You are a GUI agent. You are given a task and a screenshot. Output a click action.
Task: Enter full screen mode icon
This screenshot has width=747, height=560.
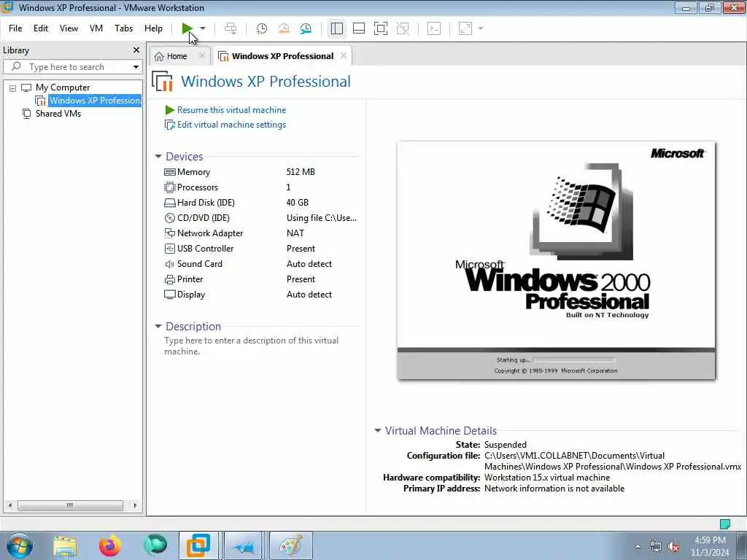tap(381, 28)
